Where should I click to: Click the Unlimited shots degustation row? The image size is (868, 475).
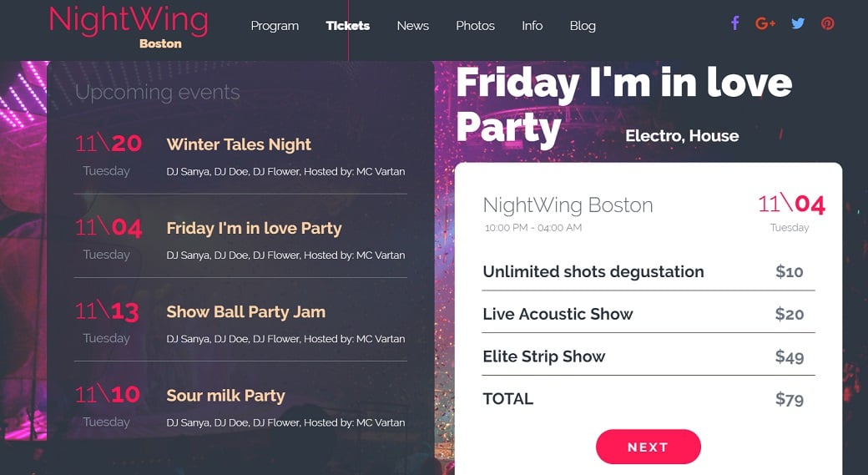[x=593, y=272]
